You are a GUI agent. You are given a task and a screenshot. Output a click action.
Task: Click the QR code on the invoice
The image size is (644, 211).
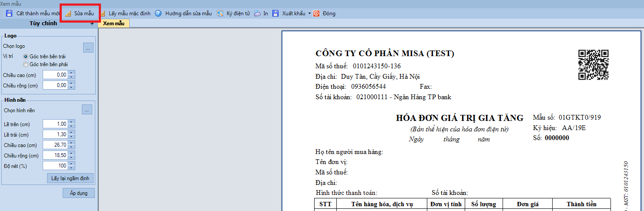coord(593,65)
